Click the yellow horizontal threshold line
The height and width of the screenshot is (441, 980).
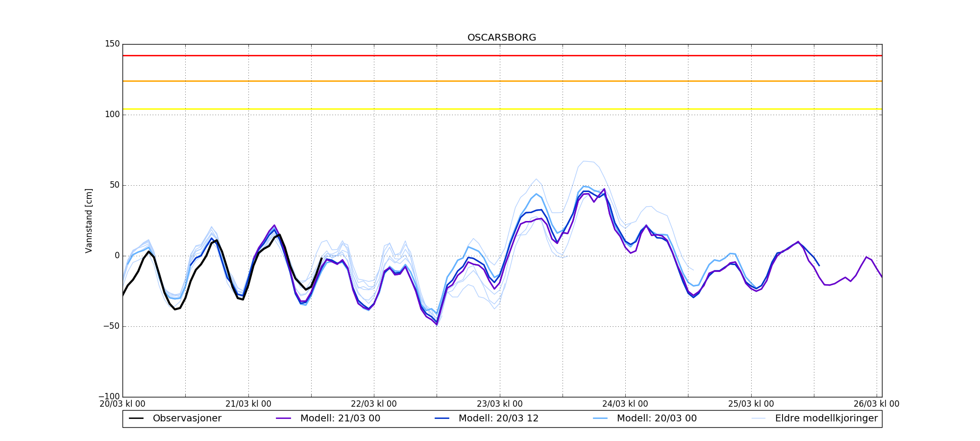(502, 109)
